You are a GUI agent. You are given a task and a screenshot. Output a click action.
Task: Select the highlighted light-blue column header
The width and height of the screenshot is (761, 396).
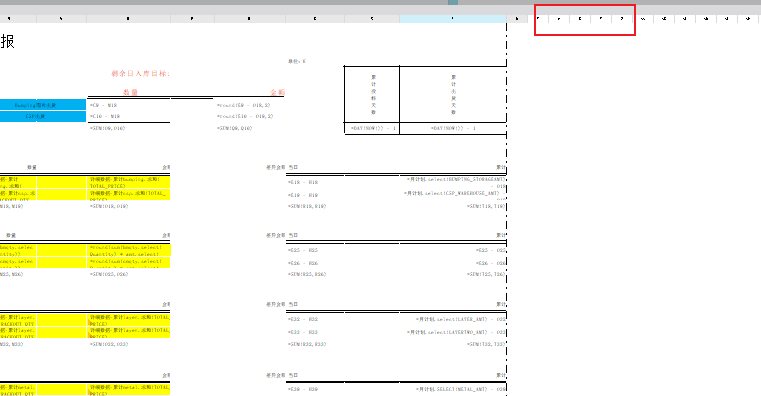pos(453,18)
